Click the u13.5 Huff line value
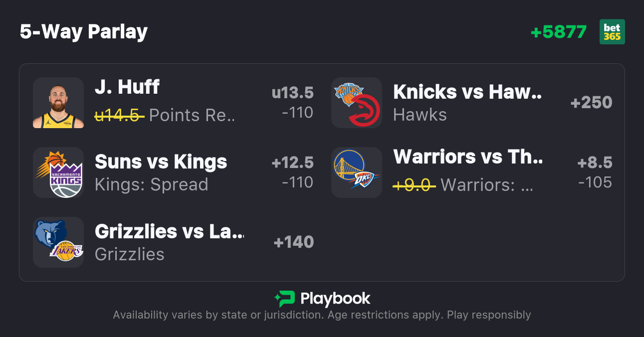644x337 pixels. 292,93
